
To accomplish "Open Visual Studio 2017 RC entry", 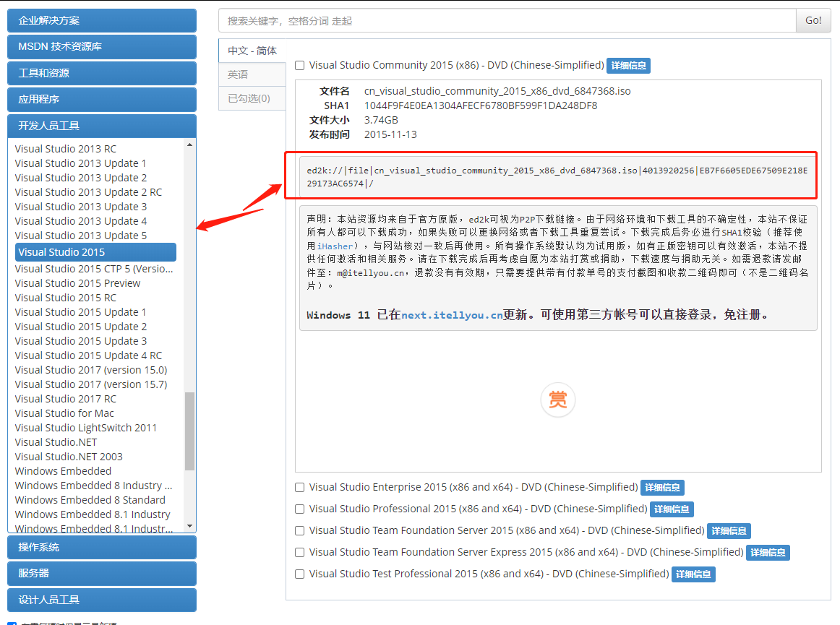I will coord(65,399).
